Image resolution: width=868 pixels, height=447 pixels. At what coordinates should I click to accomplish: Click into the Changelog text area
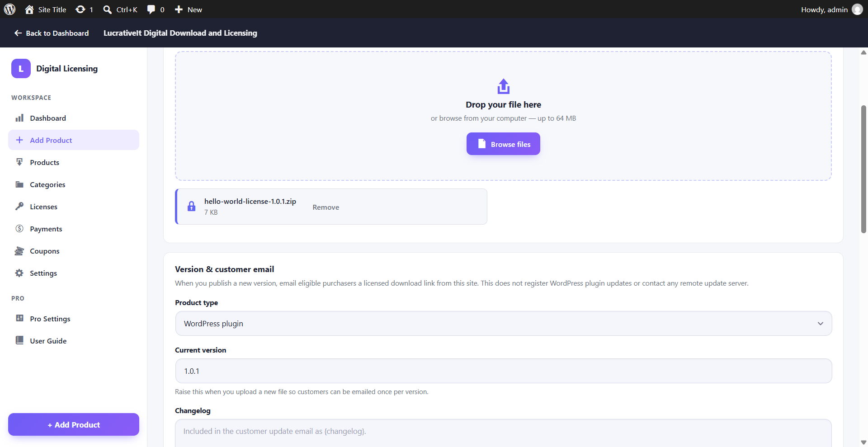pyautogui.click(x=503, y=433)
